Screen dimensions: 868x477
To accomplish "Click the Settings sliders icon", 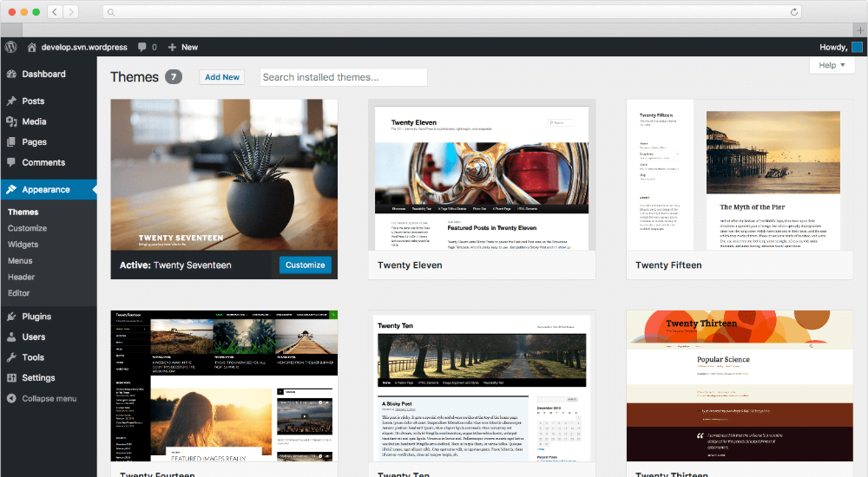I will [x=11, y=378].
